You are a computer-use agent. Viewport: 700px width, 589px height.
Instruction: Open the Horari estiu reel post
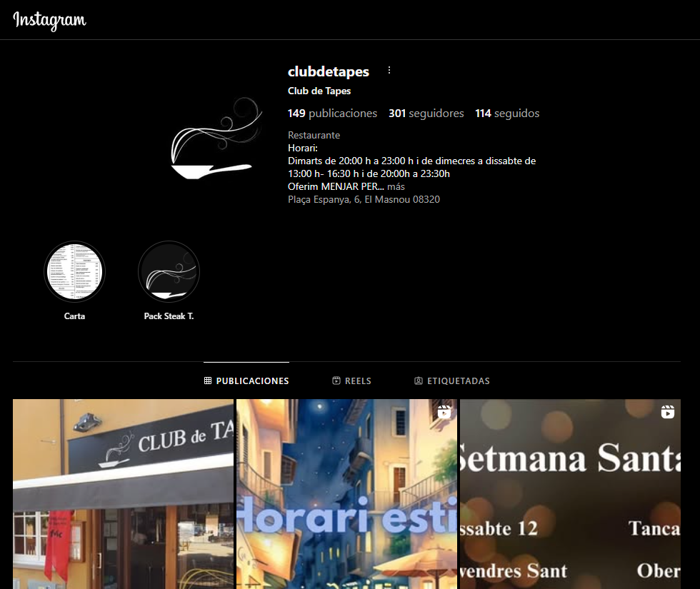pyautogui.click(x=347, y=494)
